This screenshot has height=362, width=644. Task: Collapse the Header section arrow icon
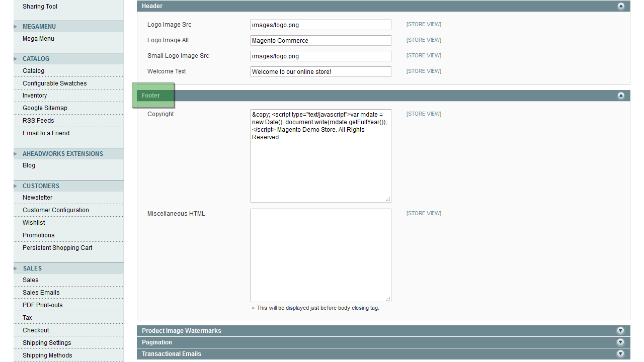tap(621, 6)
